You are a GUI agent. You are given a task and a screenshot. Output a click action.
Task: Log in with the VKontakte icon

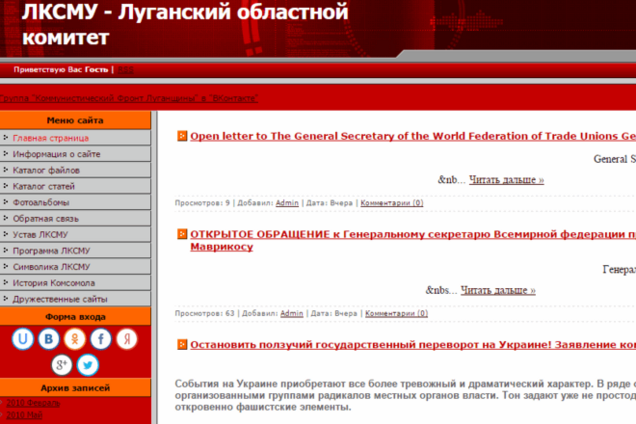click(x=49, y=339)
